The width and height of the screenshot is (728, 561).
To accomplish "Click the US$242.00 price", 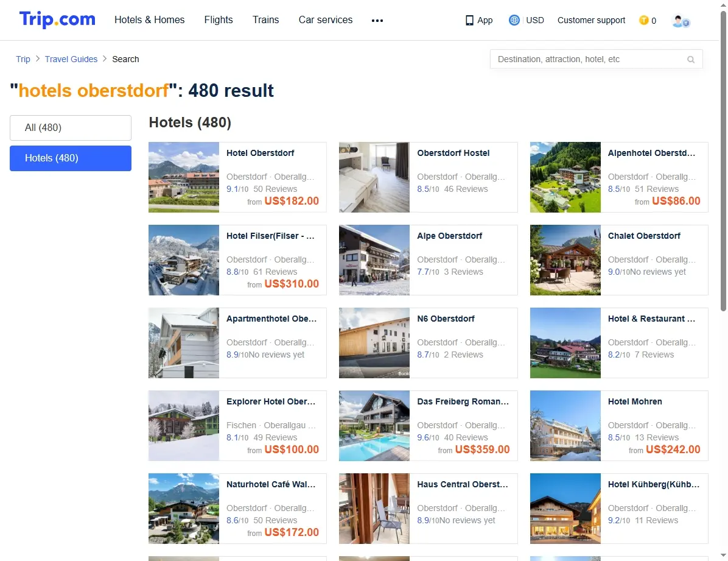I will click(673, 449).
